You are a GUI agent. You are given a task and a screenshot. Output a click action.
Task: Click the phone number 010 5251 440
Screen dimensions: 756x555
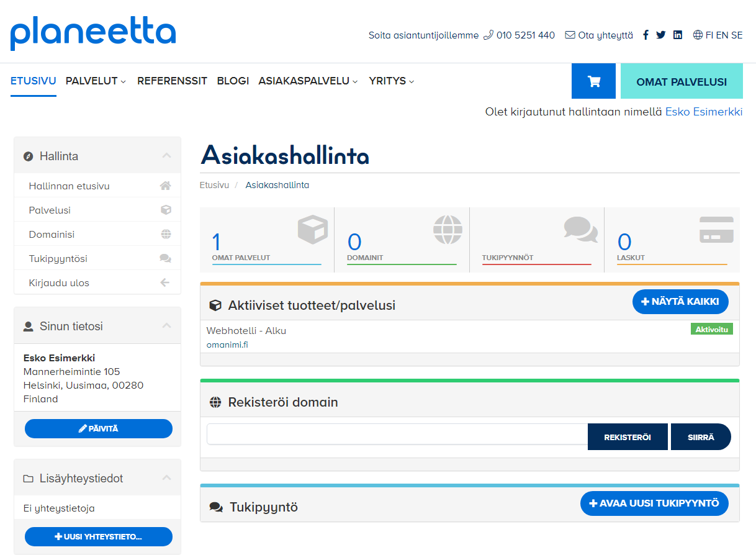526,35
